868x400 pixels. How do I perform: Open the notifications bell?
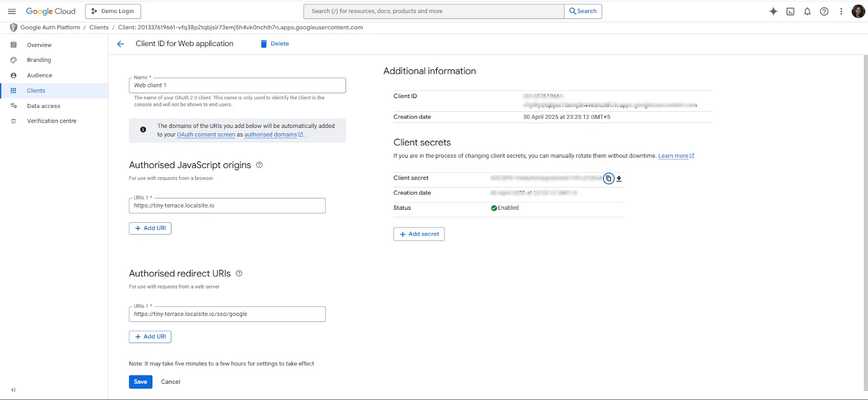tap(807, 11)
